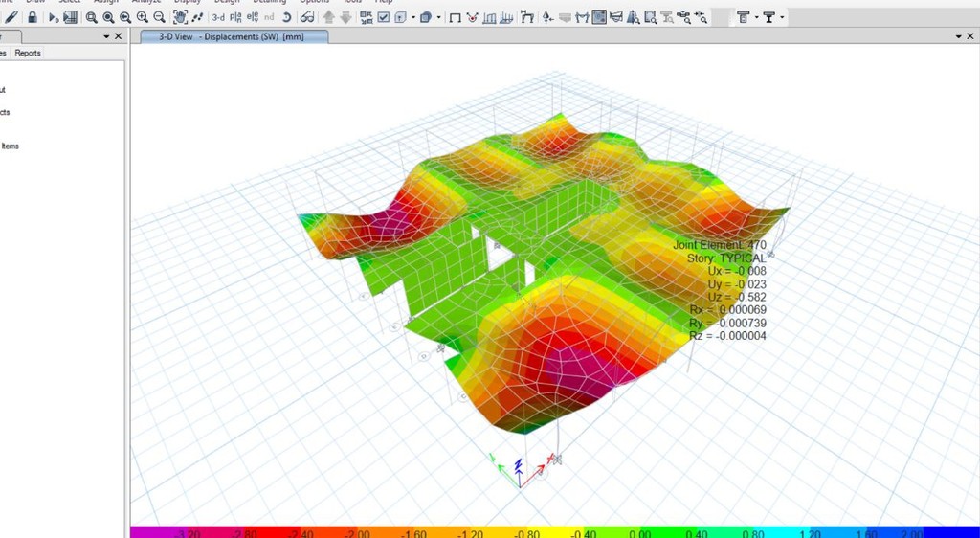The width and height of the screenshot is (980, 538).
Task: Switch to the default 3-d view button
Action: tap(218, 17)
